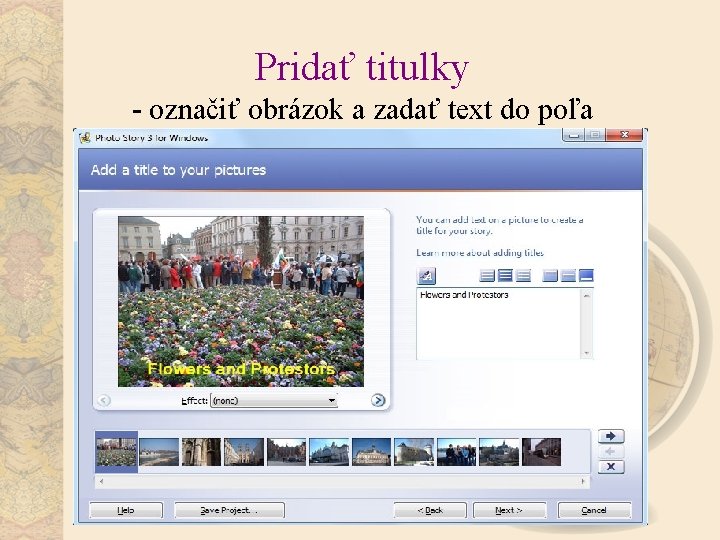The width and height of the screenshot is (720, 540).
Task: Click Save Project button
Action: [x=229, y=510]
